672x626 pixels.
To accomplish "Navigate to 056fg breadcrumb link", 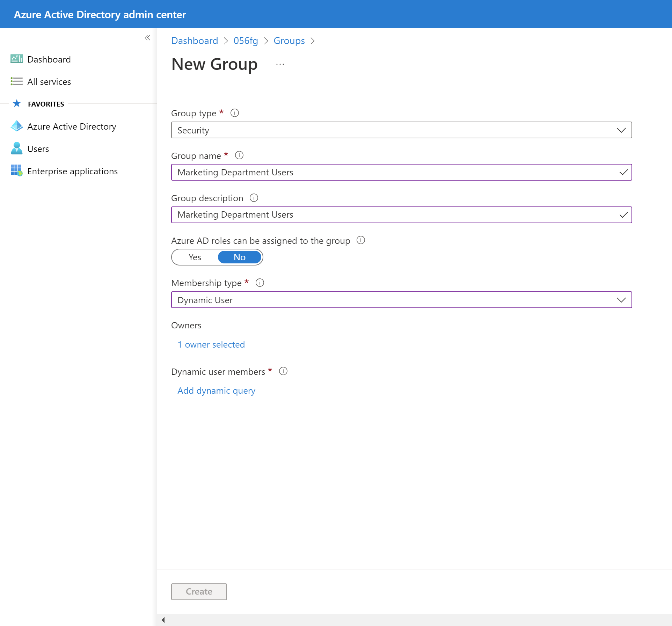I will [x=246, y=41].
